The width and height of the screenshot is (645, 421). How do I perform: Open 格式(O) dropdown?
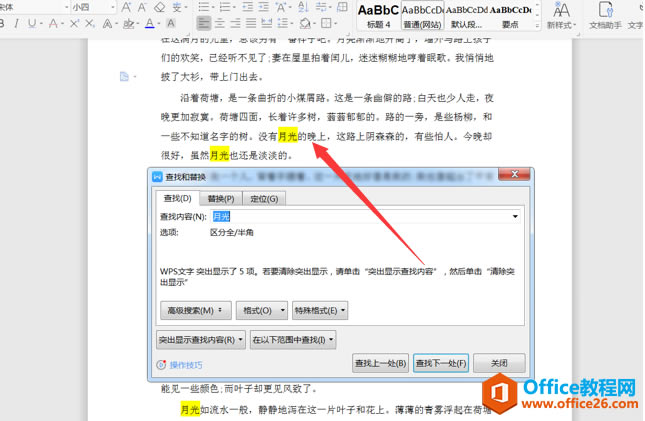(262, 310)
